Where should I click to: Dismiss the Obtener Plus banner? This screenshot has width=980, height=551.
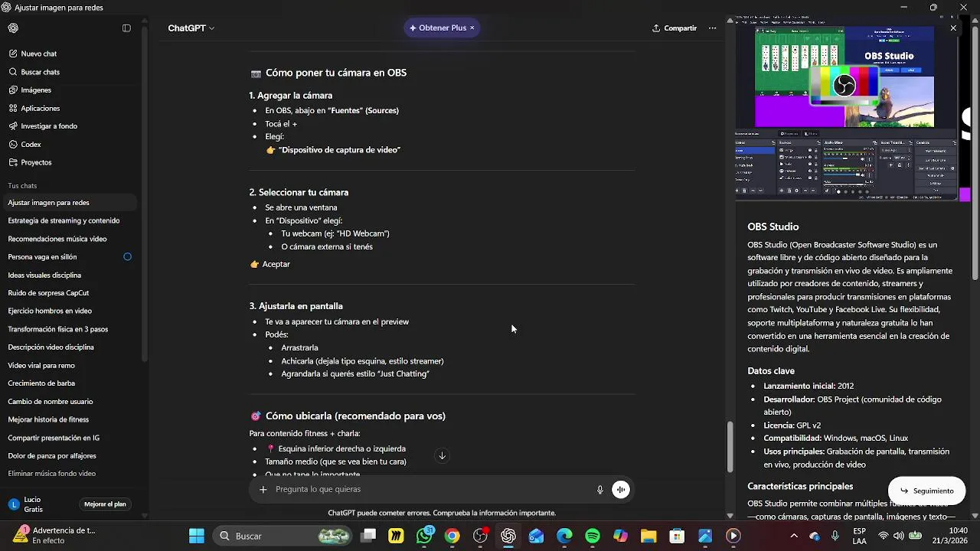click(472, 28)
